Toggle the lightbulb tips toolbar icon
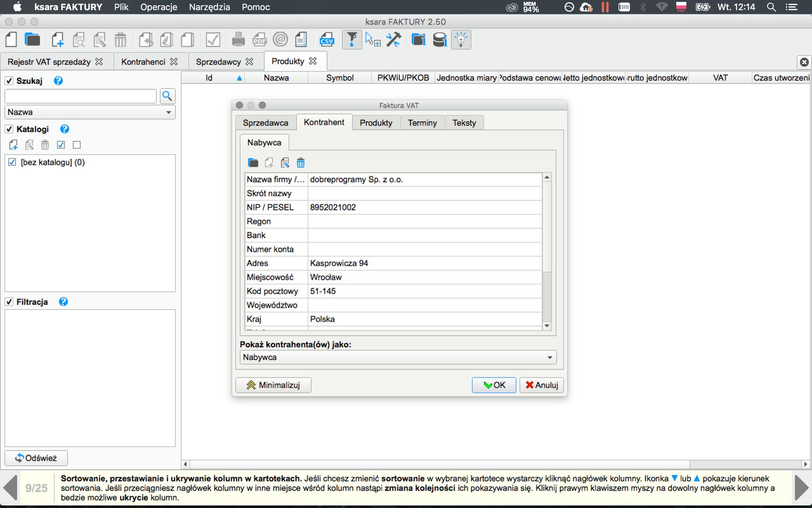The height and width of the screenshot is (508, 812). (x=461, y=40)
